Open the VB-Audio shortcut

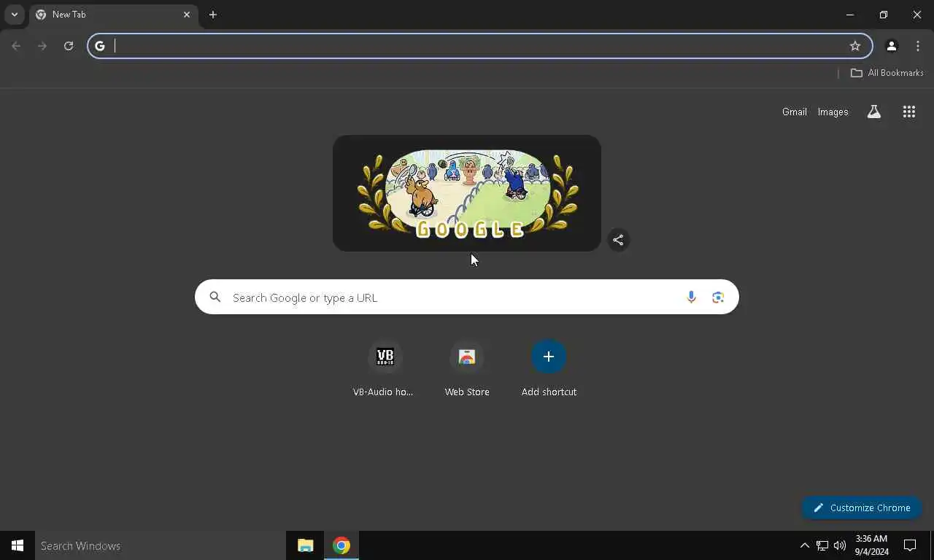coord(385,369)
